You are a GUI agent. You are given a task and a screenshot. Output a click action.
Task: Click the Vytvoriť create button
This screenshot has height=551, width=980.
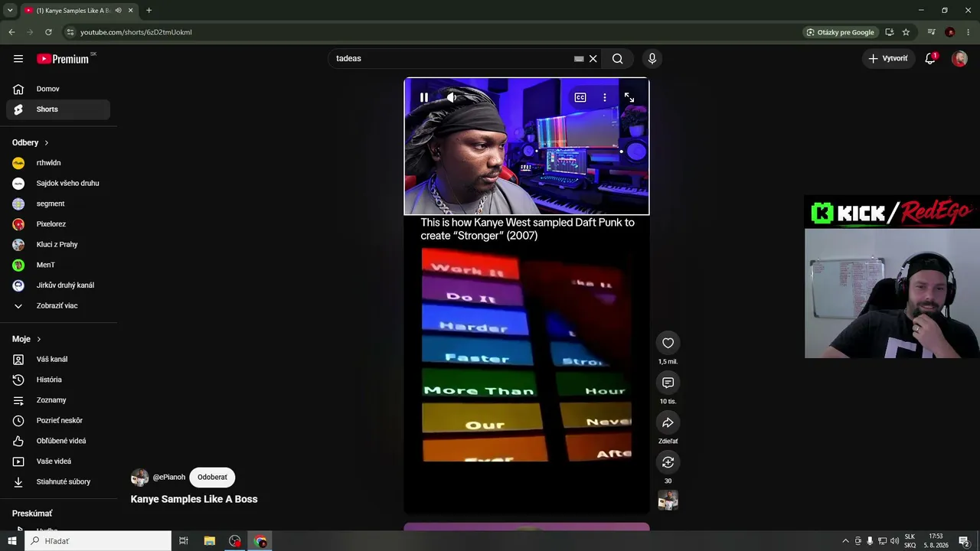(x=888, y=59)
